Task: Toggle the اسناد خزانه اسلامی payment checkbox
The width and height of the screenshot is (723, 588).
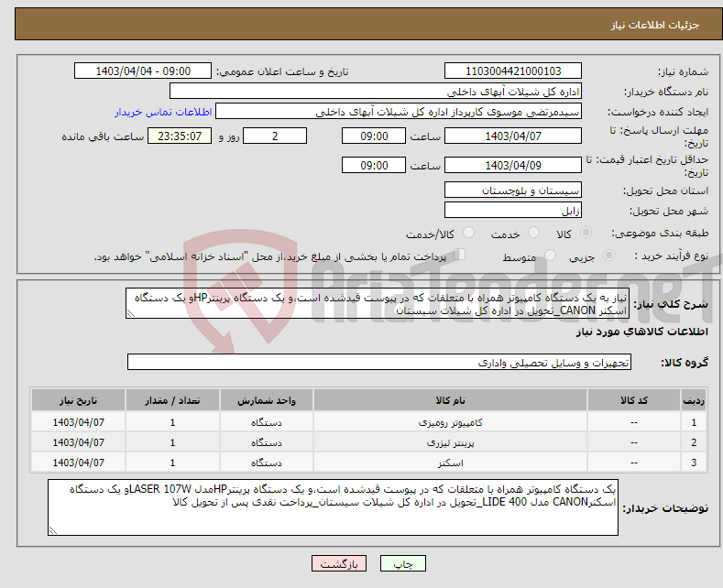Action: 460,255
